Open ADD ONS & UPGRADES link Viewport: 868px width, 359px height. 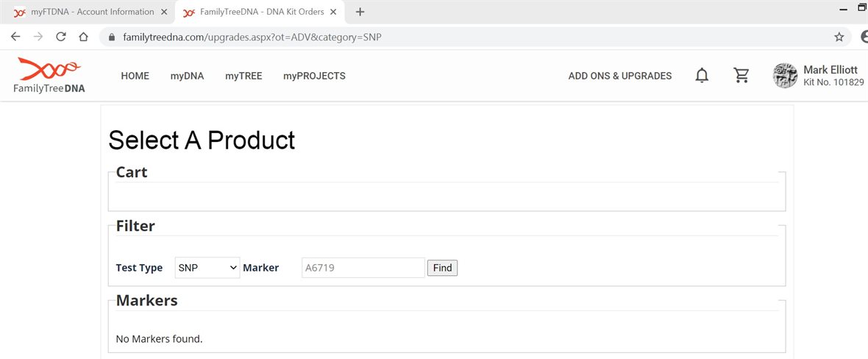(x=619, y=76)
